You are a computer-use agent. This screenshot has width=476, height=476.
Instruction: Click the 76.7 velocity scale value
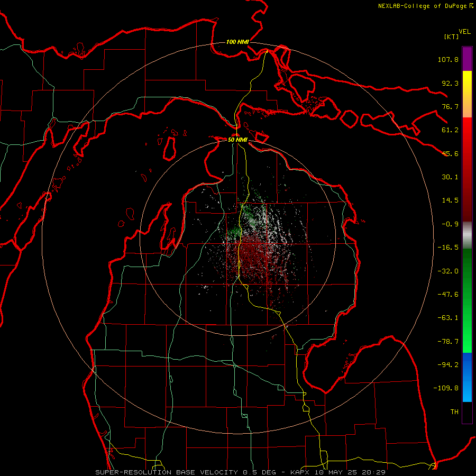[x=450, y=106]
